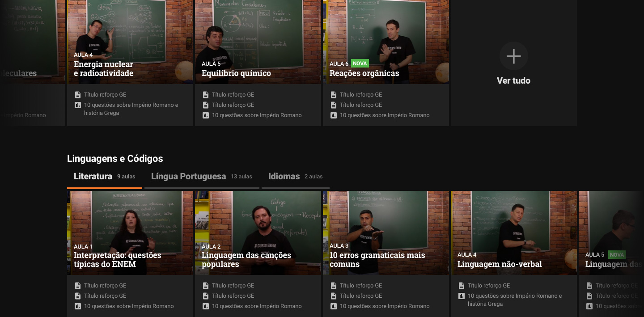Click first document icon under Interpretação: questões típicas

pos(78,286)
